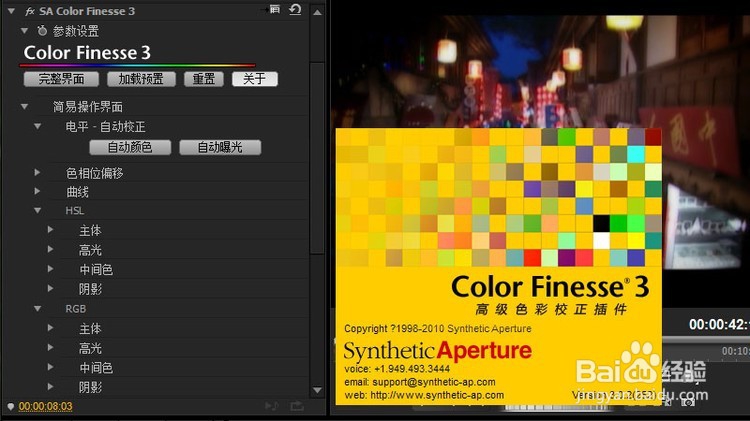Click the play audio icon at panel bottom

pyautogui.click(x=272, y=406)
